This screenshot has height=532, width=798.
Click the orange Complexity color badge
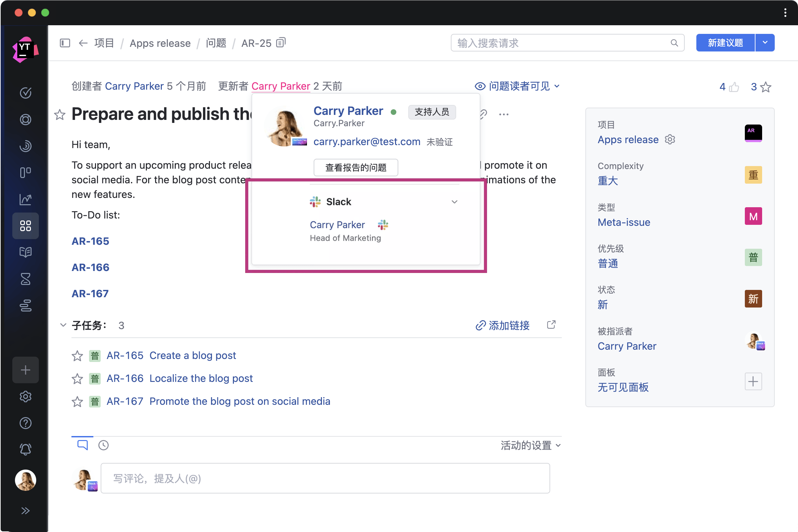(x=753, y=175)
